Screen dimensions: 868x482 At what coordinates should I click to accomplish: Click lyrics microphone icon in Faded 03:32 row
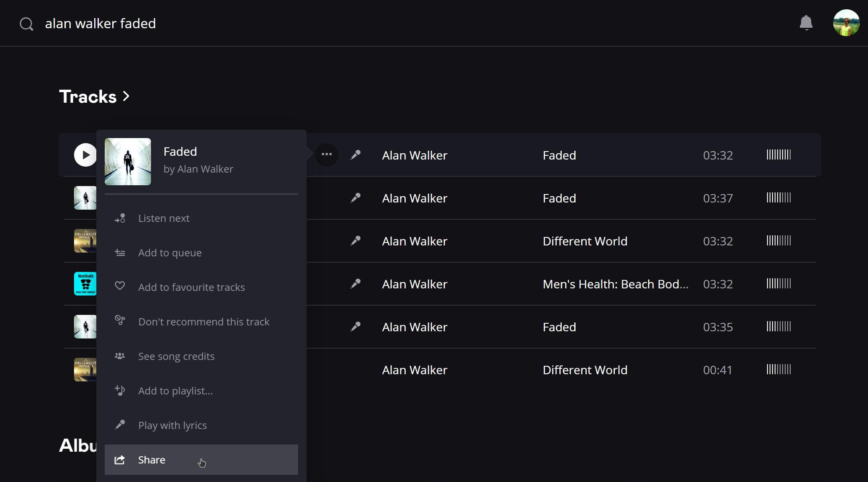356,155
